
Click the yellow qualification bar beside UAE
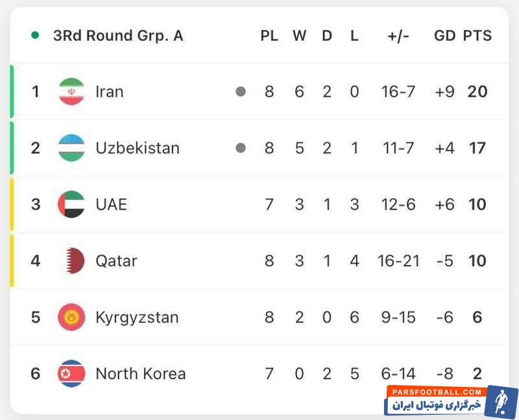pos(12,204)
